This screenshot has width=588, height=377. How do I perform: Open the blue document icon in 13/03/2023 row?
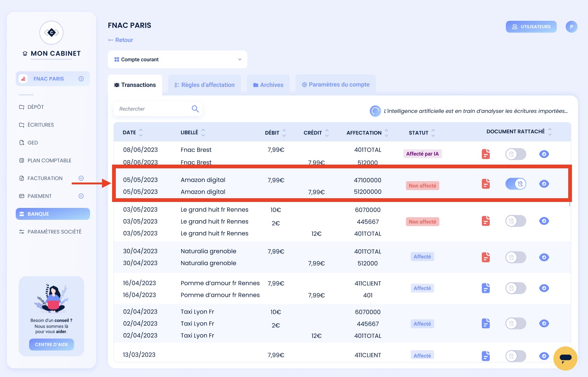click(x=486, y=356)
